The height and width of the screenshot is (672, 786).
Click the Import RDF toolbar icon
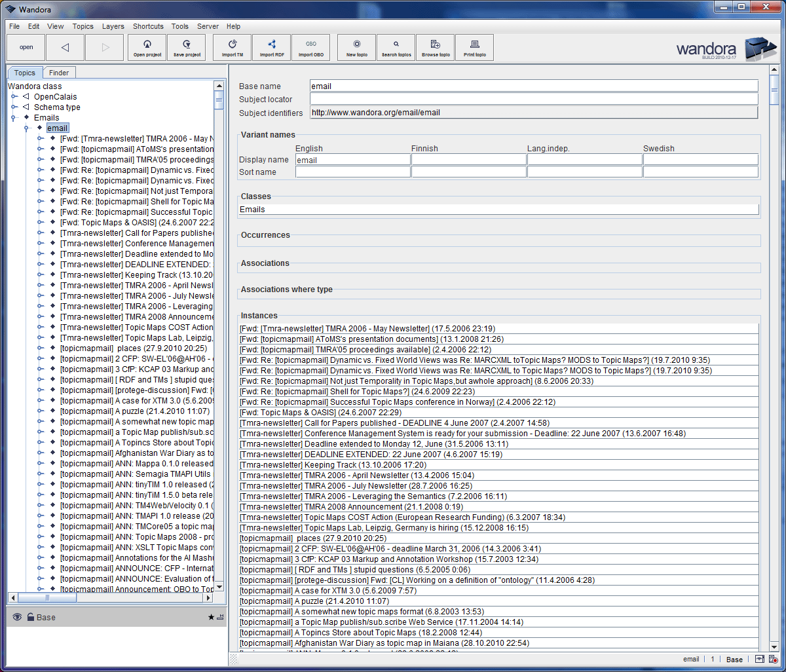pyautogui.click(x=271, y=47)
